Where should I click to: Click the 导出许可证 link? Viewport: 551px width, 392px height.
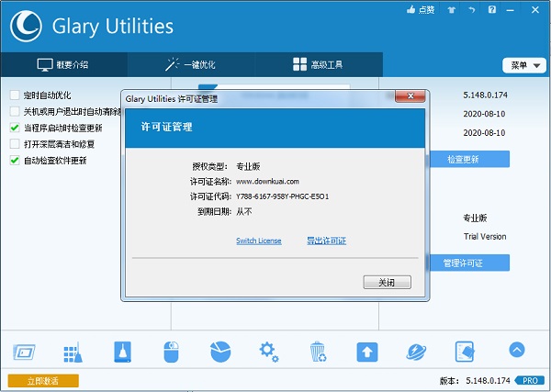point(326,241)
